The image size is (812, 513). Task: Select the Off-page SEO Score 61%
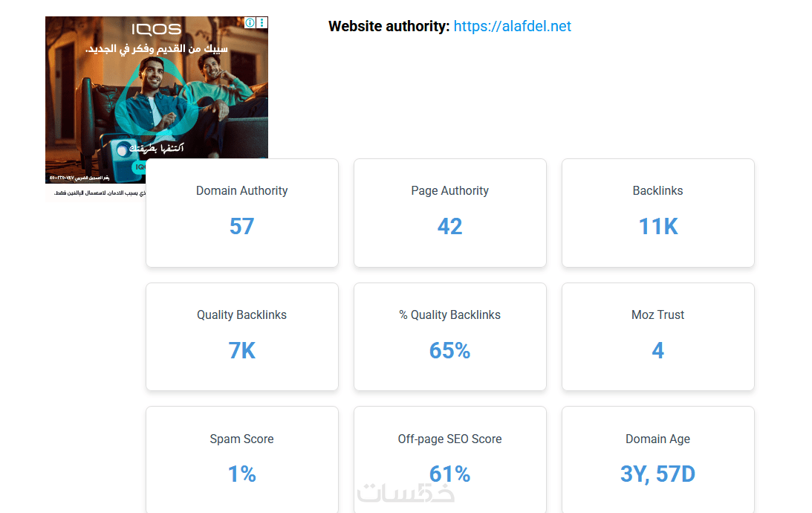tap(450, 474)
